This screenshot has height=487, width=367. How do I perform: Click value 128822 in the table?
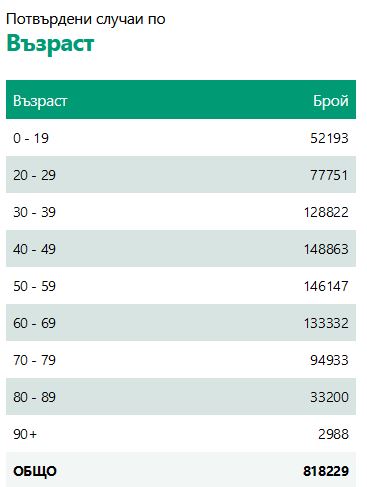coord(326,212)
